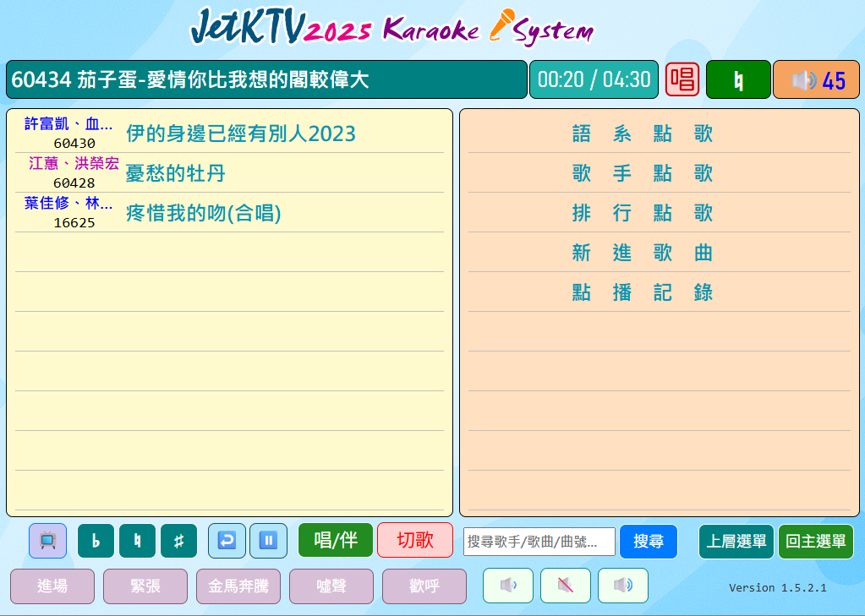Click song number 60430
The height and width of the screenshot is (616, 865).
coord(74,144)
